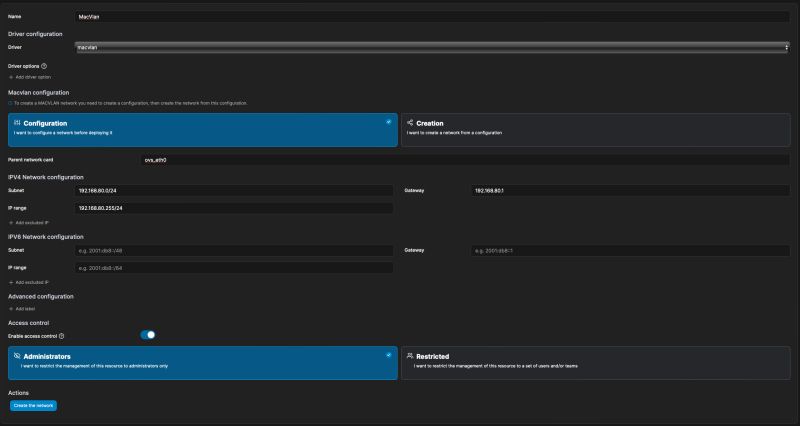Click the IPV6 Gateway field
800x426 pixels.
pyautogui.click(x=630, y=250)
